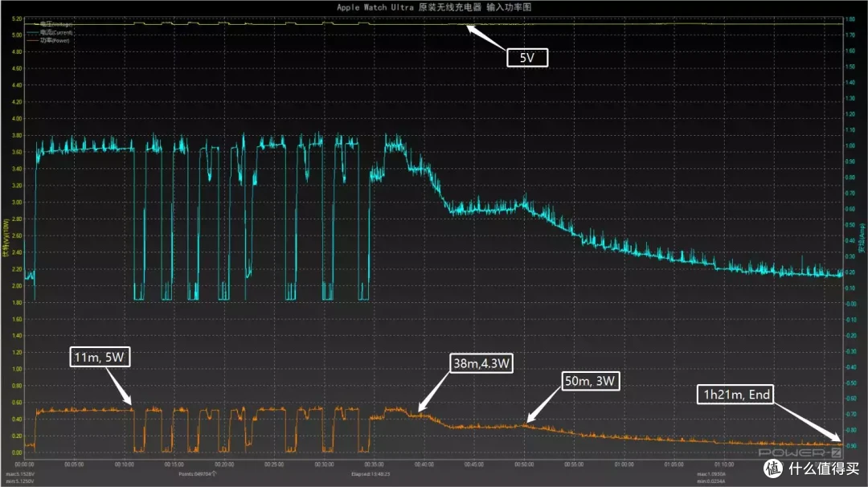Click the 1.00 value on the right ampere axis
The width and height of the screenshot is (868, 487).
(x=850, y=146)
